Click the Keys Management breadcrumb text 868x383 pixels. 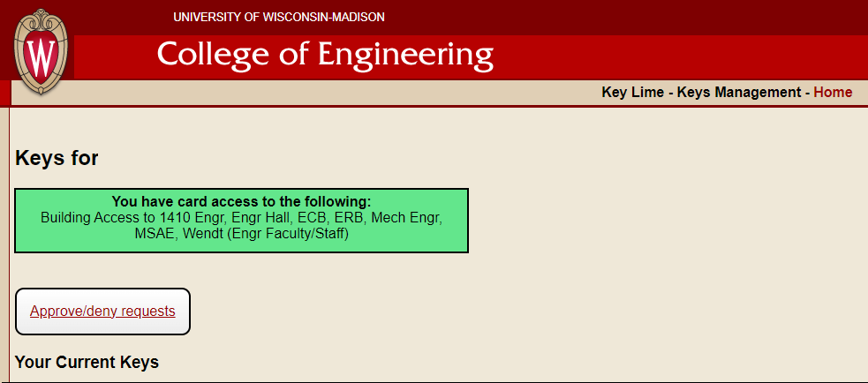coord(739,93)
